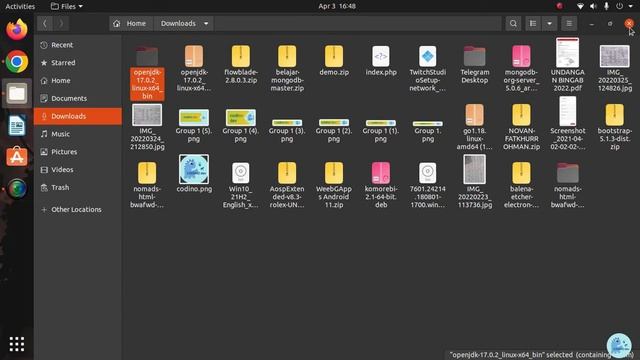This screenshot has height=360, width=640.
Task: Select Group 1 (4).png image
Action: tap(240, 125)
